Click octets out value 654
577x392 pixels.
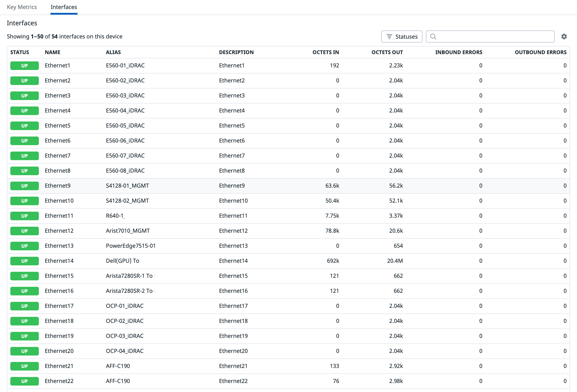(398, 246)
